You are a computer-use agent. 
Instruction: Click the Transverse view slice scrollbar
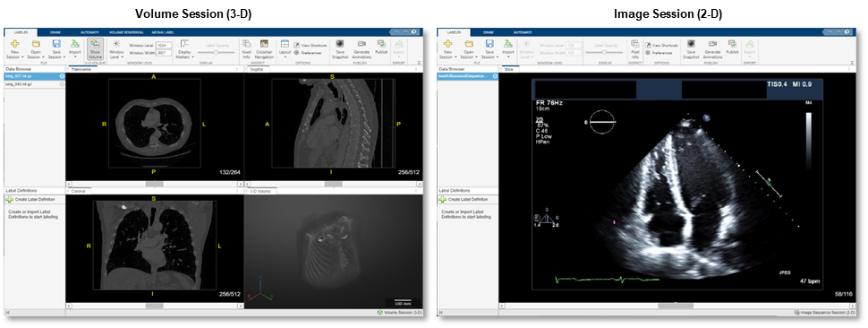(154, 183)
